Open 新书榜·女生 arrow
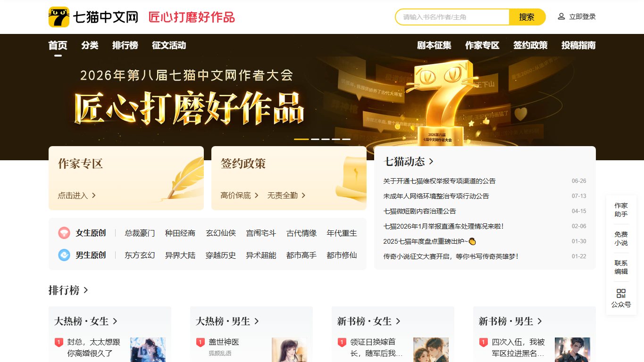The image size is (644, 362). click(x=398, y=321)
